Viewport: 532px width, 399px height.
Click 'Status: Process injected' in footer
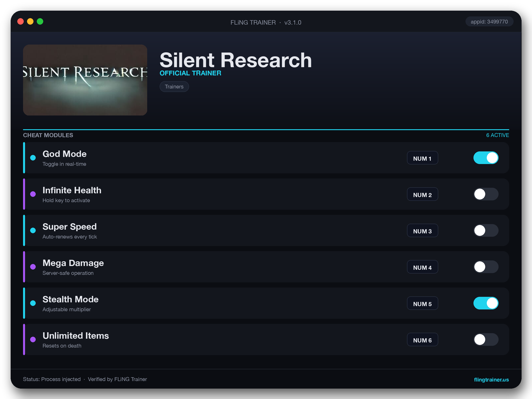pyautogui.click(x=52, y=379)
